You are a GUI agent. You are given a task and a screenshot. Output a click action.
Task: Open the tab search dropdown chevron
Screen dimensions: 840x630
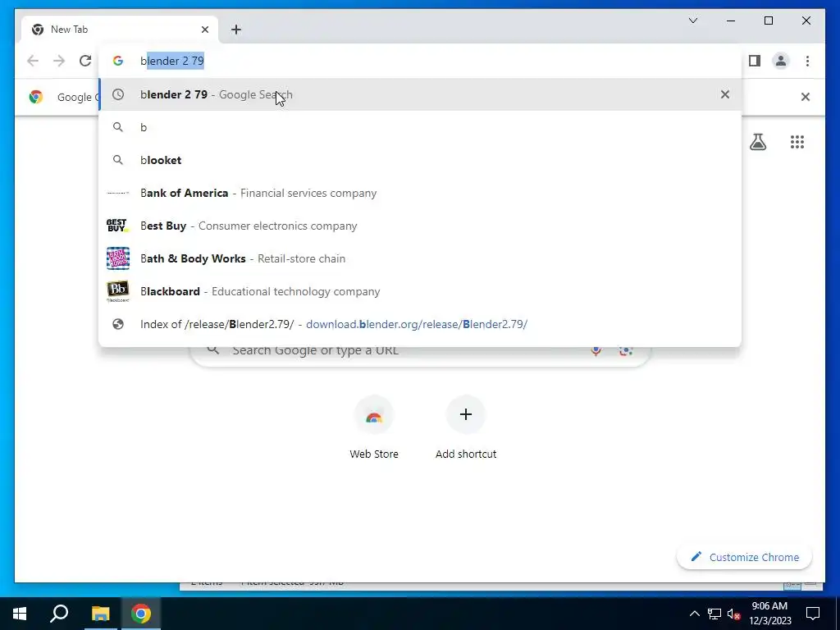(x=692, y=21)
